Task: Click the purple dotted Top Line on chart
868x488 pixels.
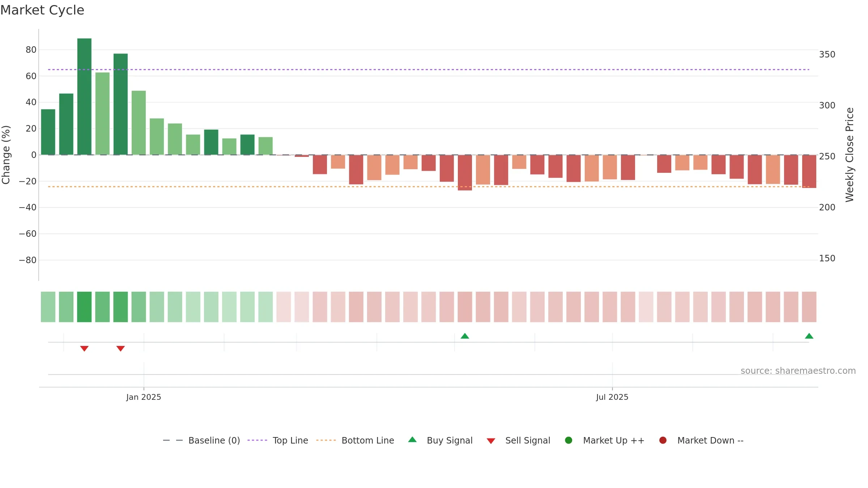Action: tap(429, 69)
